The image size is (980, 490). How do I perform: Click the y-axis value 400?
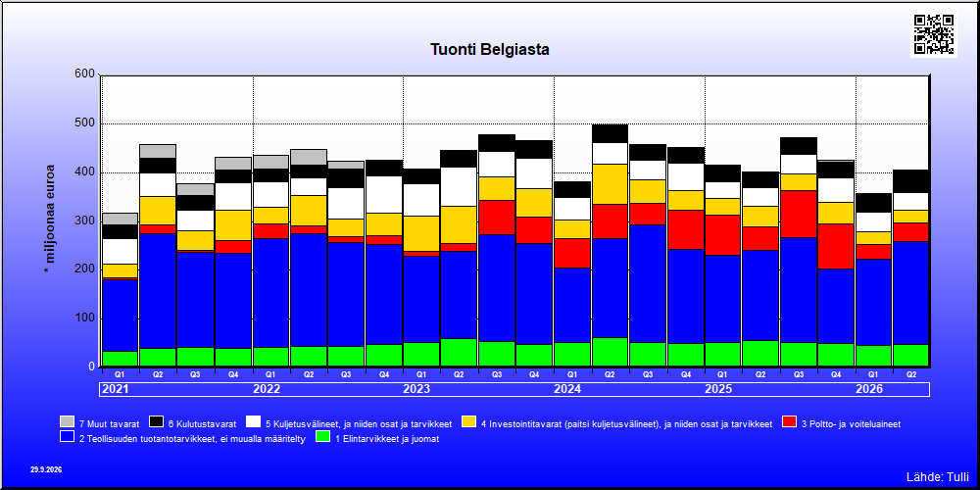85,171
